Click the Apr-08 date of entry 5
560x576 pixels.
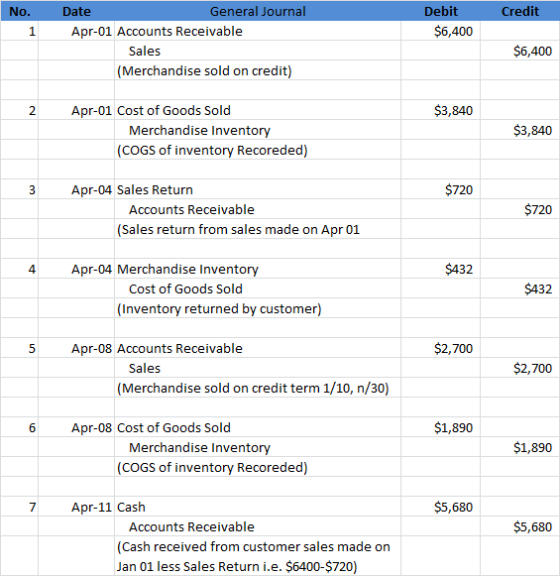pos(76,349)
